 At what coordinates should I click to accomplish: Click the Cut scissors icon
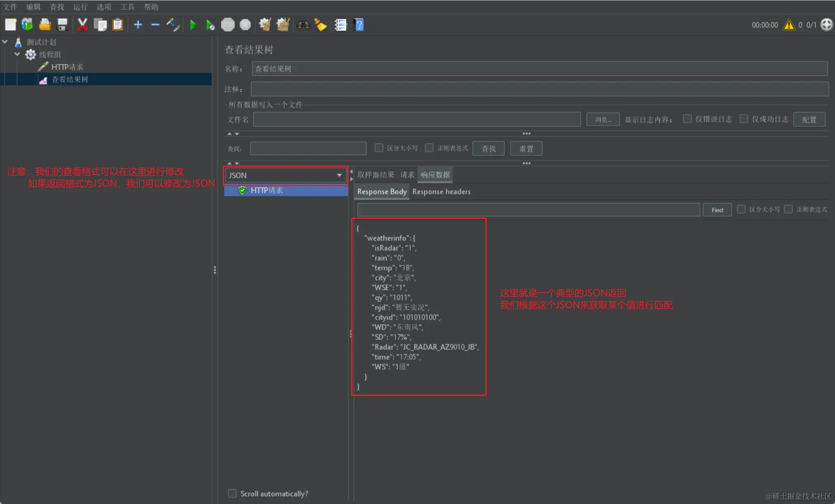pos(83,25)
